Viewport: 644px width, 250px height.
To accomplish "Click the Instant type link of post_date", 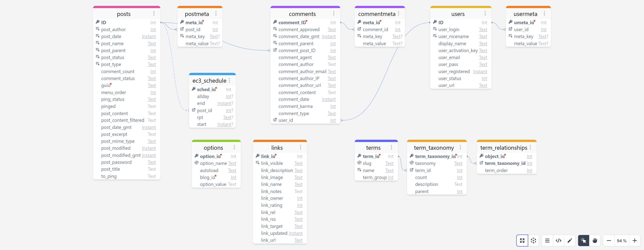I will click(149, 37).
